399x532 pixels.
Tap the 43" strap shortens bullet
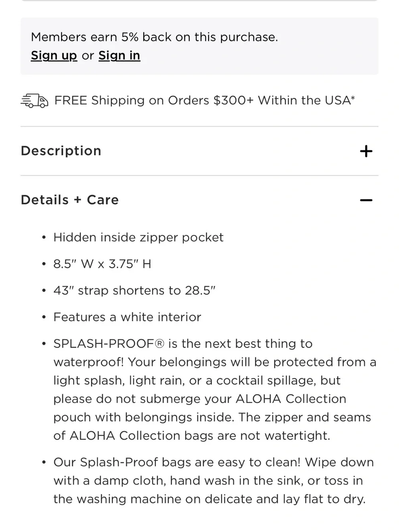(134, 291)
